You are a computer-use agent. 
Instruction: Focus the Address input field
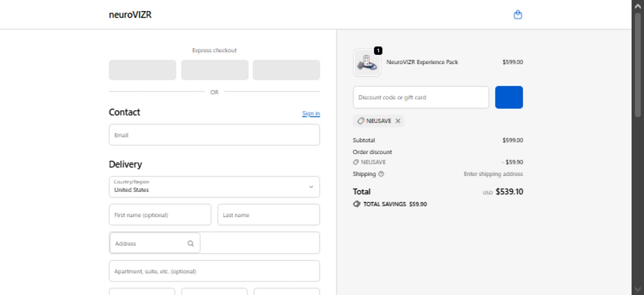point(214,243)
